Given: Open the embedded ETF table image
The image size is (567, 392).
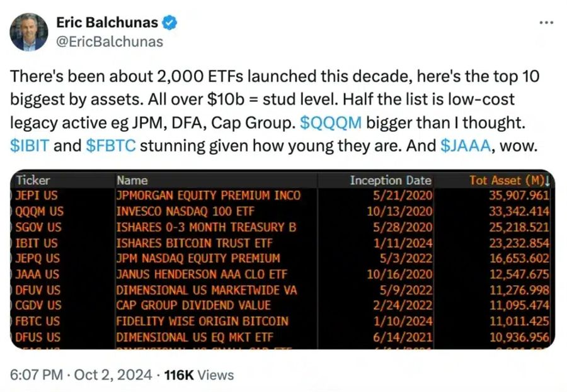Looking at the screenshot, I should (282, 259).
